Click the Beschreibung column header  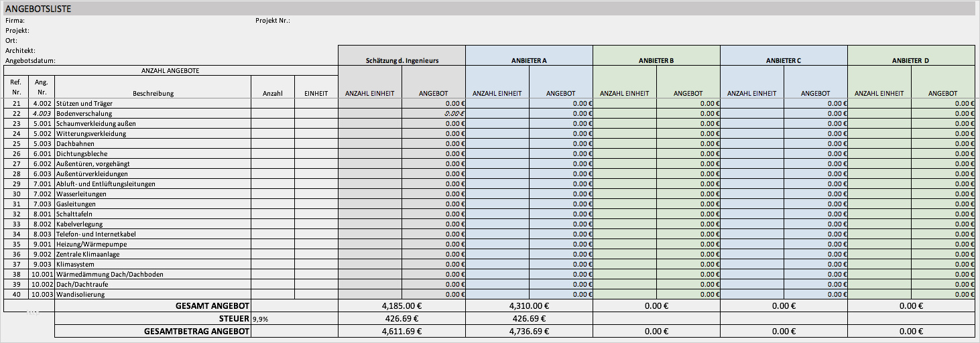click(154, 93)
